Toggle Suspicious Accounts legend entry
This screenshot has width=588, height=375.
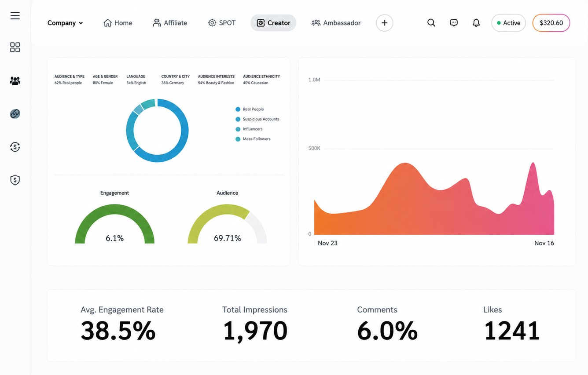click(x=257, y=119)
